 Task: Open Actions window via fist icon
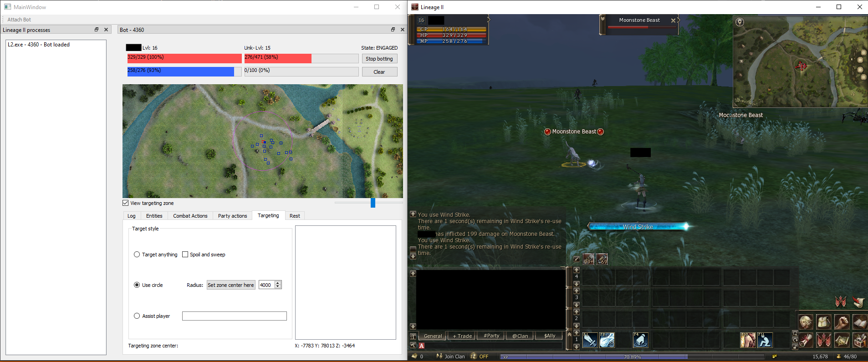click(x=842, y=322)
